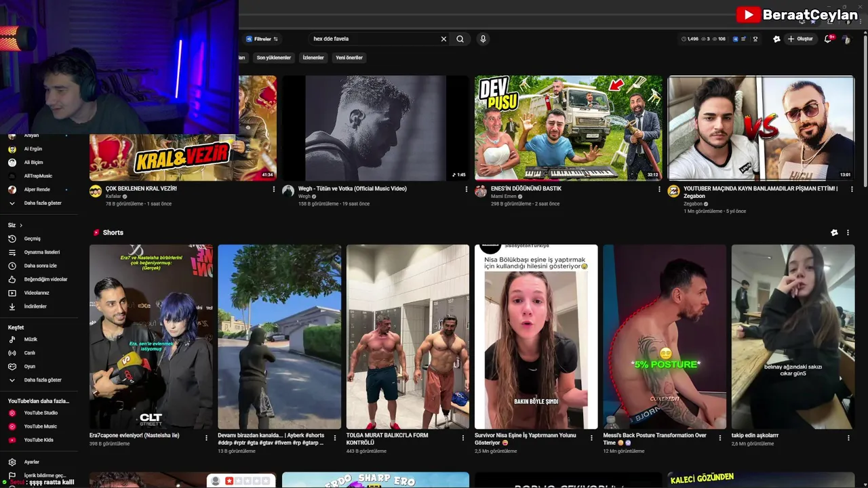Image resolution: width=868 pixels, height=488 pixels.
Task: Open the Shorts section three-dot menu
Action: point(848,232)
